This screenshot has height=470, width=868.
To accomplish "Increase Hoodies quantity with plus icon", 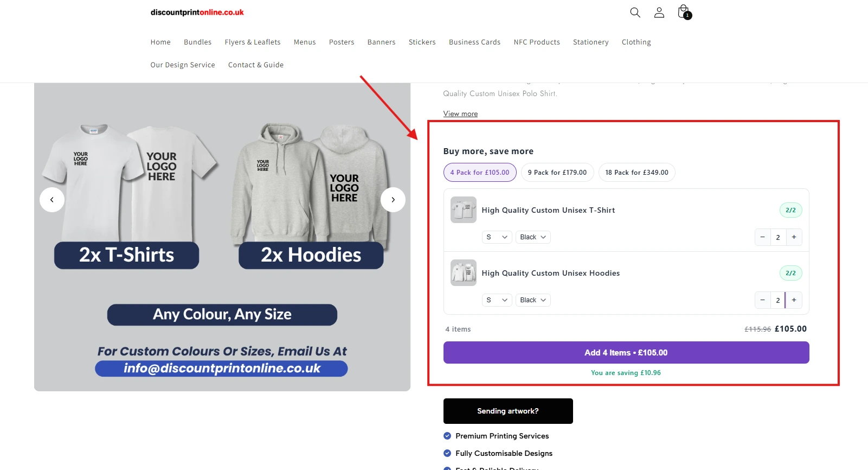I will point(793,300).
